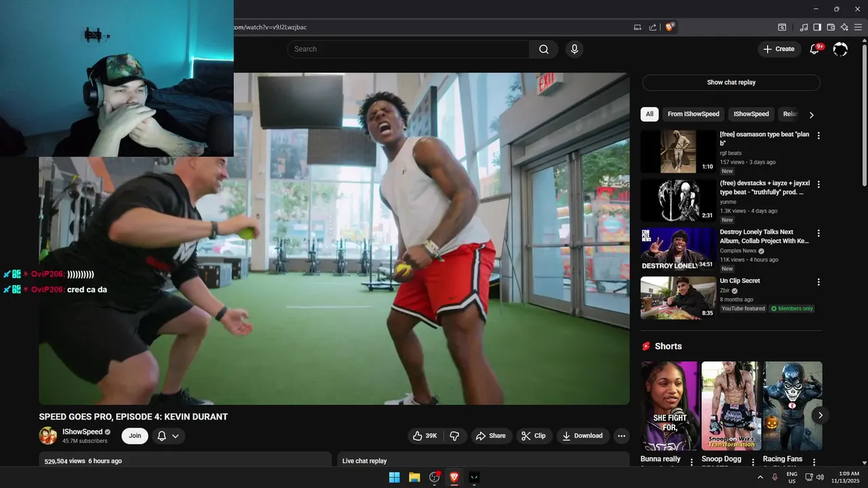The height and width of the screenshot is (488, 868).
Task: Select the Related filter chip
Action: [790, 114]
